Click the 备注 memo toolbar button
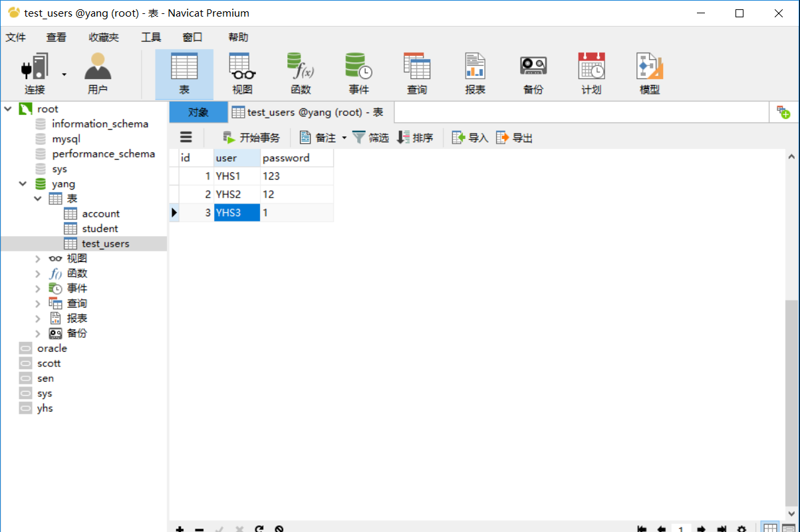800x532 pixels. pyautogui.click(x=318, y=138)
